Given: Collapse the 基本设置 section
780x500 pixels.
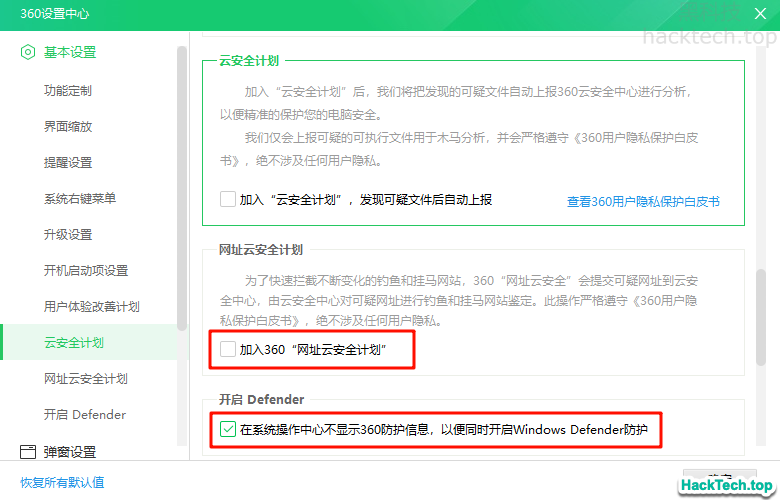Looking at the screenshot, I should point(70,52).
